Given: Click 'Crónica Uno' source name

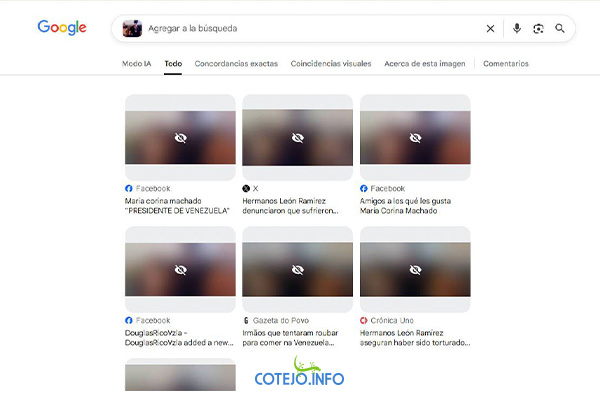Looking at the screenshot, I should tap(392, 320).
